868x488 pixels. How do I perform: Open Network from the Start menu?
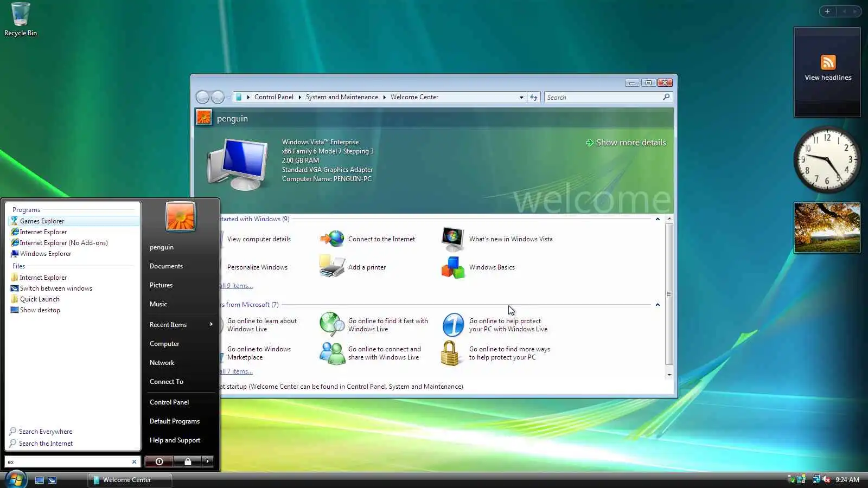pyautogui.click(x=162, y=363)
